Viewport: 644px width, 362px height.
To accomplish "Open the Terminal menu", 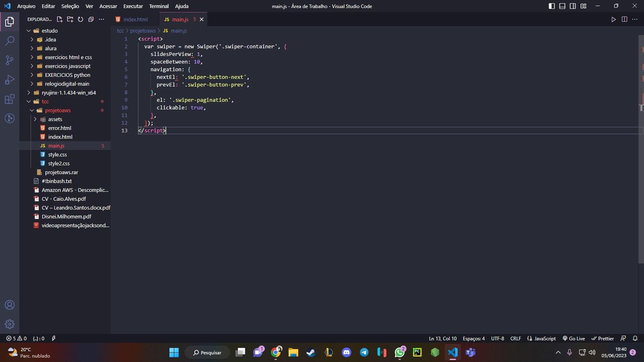I will click(159, 6).
